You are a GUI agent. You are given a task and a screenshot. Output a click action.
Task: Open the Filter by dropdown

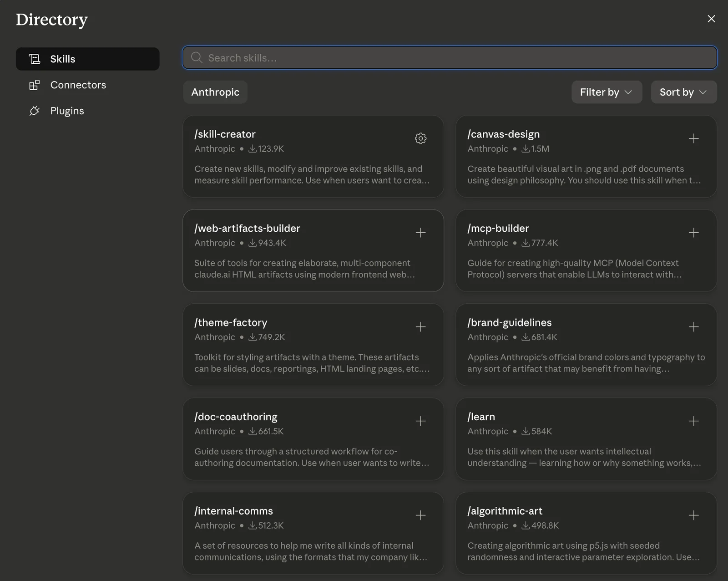coord(607,92)
